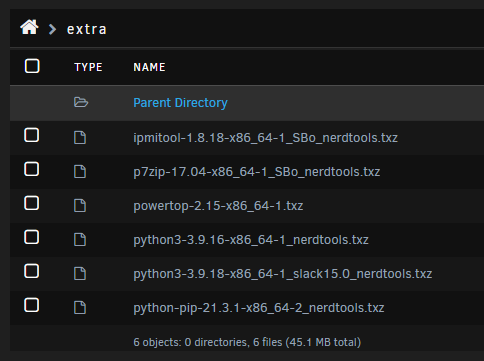The height and width of the screenshot is (361, 484).
Task: Check the p7zip-17.04 file checkbox
Action: (x=31, y=169)
